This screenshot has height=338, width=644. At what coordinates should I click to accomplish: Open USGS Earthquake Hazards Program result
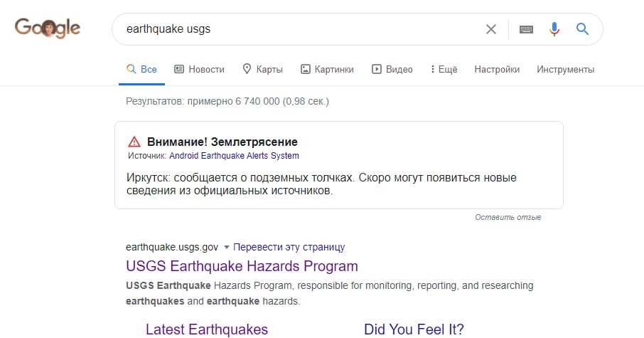tap(242, 266)
